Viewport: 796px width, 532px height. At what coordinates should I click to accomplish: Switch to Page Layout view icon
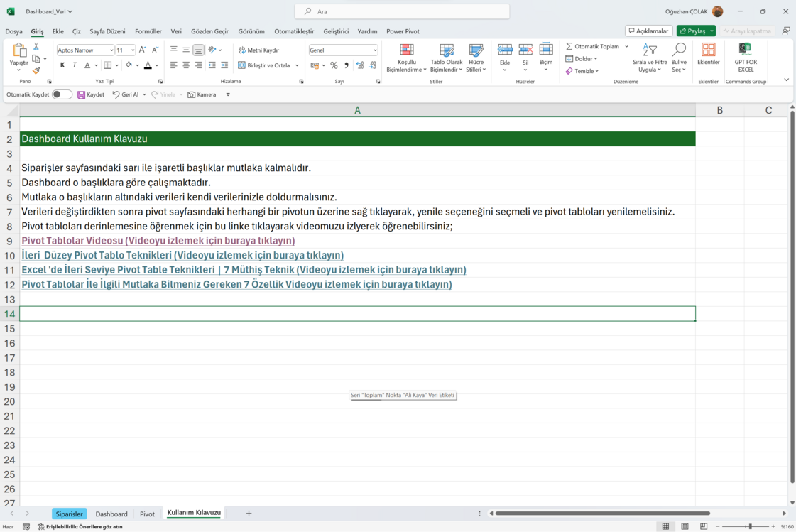(x=685, y=526)
